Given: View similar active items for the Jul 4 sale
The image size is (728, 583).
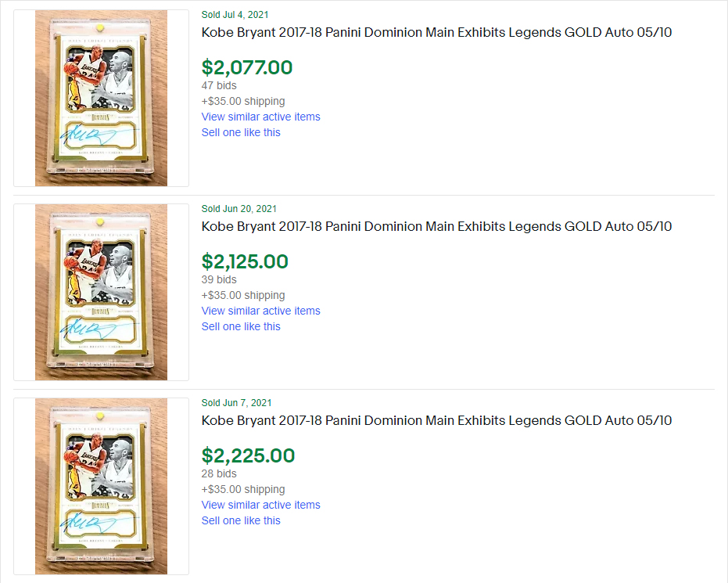Looking at the screenshot, I should pos(260,117).
